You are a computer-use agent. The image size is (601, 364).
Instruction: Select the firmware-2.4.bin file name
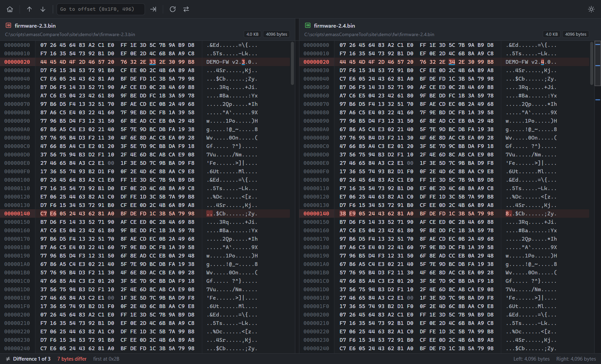[x=334, y=26]
